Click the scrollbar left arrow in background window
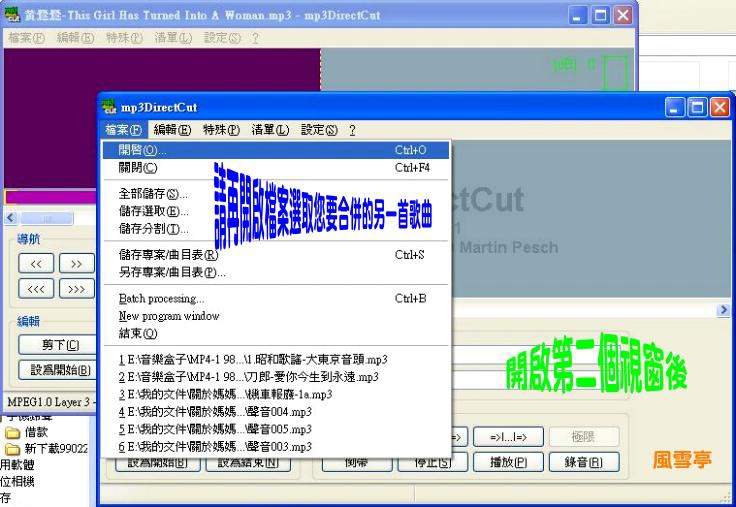Screen dimensions: 736x507 [x=11, y=218]
